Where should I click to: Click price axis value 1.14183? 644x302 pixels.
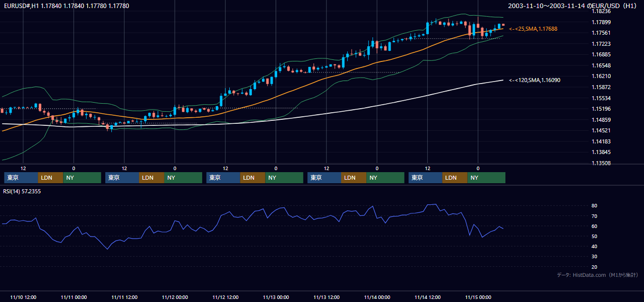(601, 141)
